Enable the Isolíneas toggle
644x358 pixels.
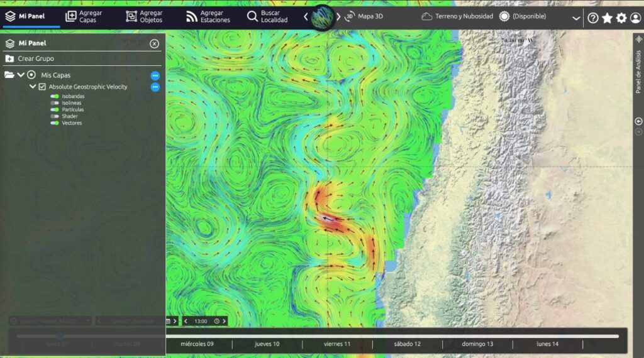tap(55, 103)
